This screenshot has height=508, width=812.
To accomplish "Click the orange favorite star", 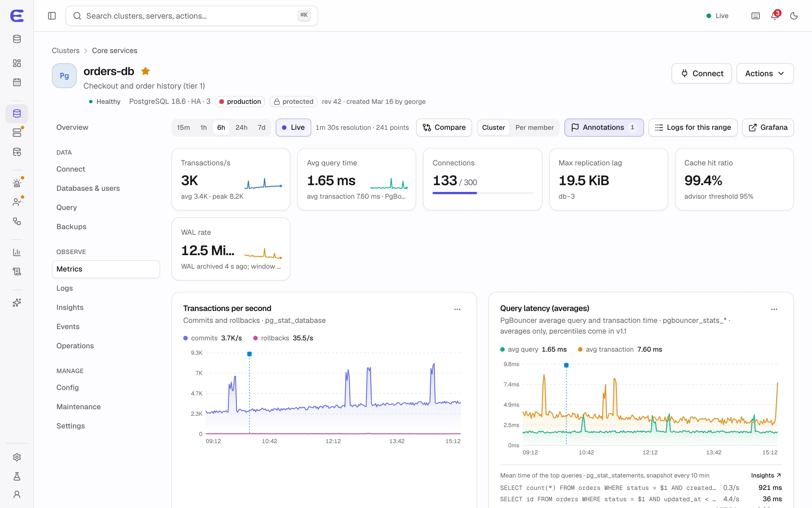I will 145,71.
